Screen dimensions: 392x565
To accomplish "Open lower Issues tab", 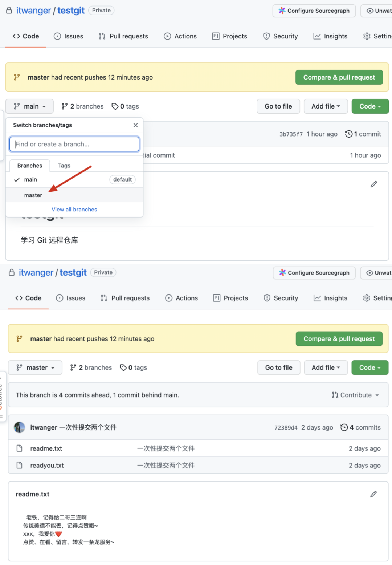I will click(x=70, y=298).
